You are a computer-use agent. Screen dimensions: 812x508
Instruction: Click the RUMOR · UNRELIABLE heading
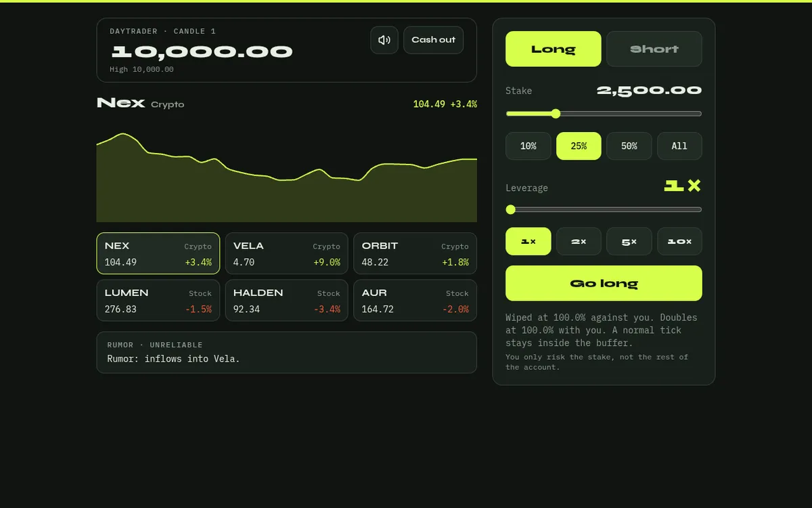155,345
